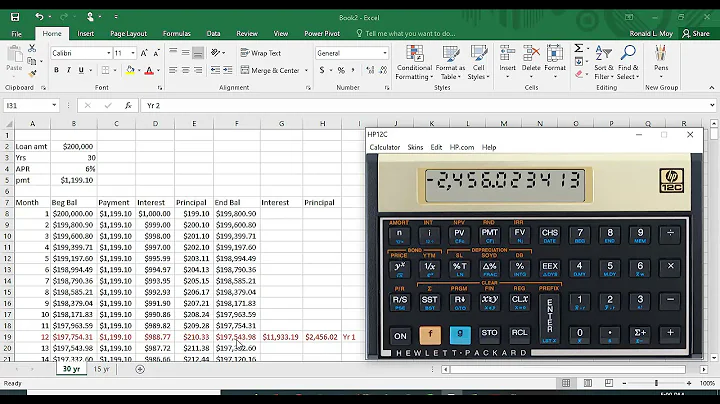Screen dimensions: 720x404
Task: Expand the borders dropdown arrow
Action: pos(114,71)
